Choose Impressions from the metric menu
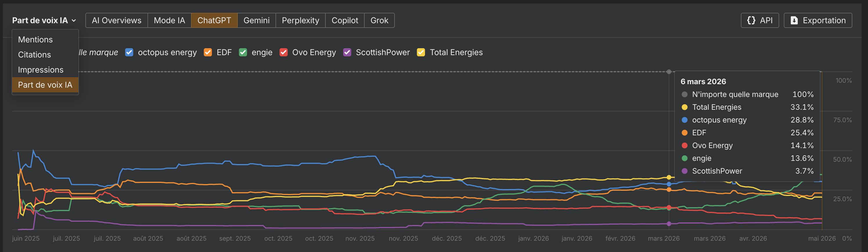 click(45, 70)
